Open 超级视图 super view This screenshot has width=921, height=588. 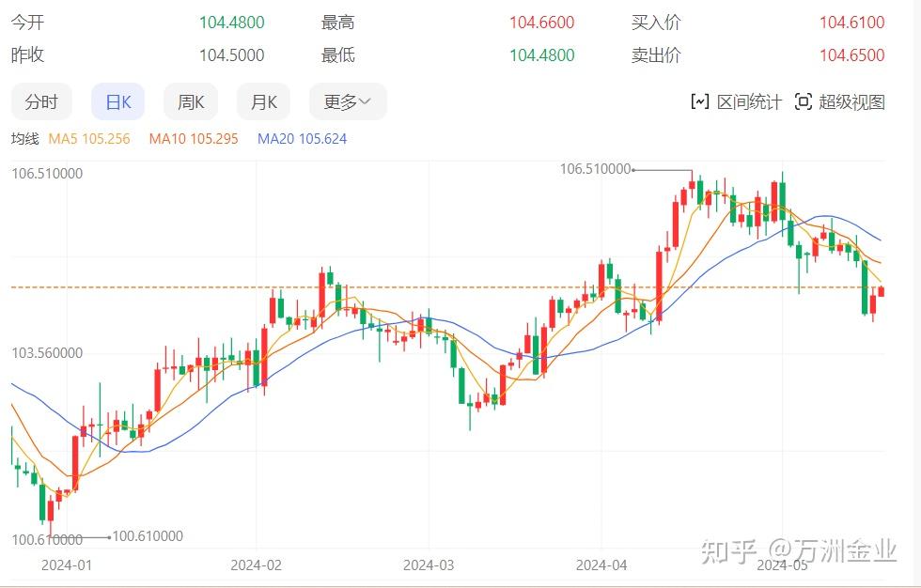(840, 102)
